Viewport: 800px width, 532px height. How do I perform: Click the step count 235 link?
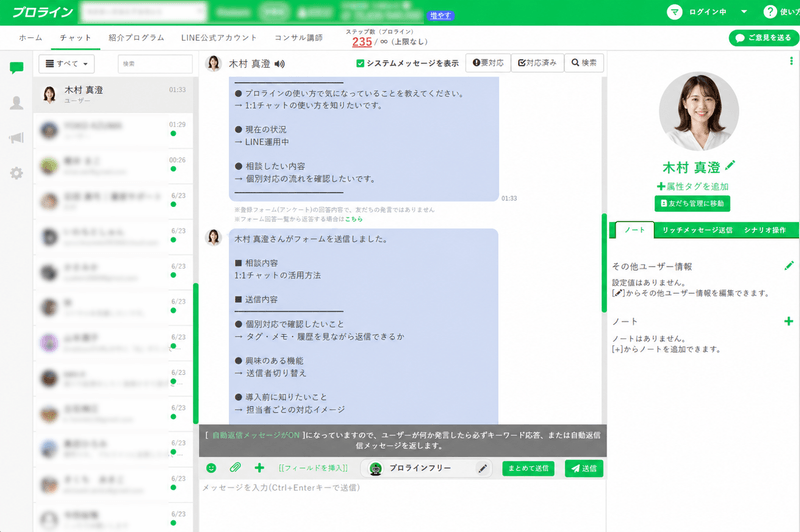pos(362,42)
